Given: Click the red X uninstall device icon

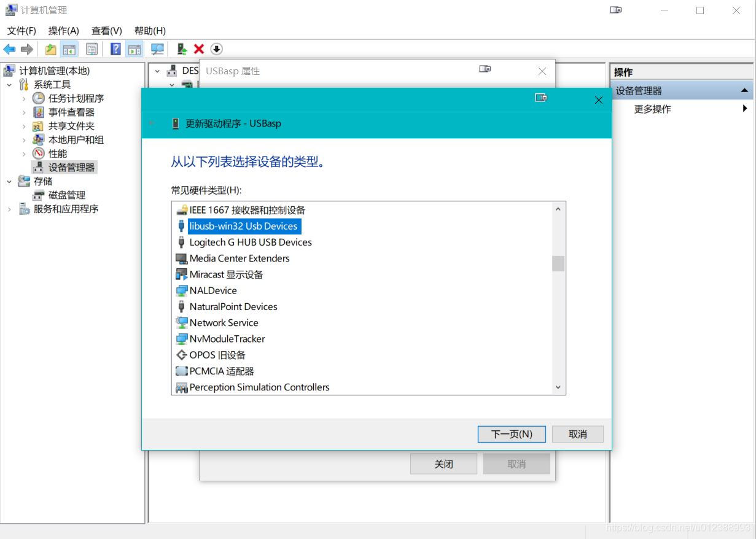Looking at the screenshot, I should pyautogui.click(x=199, y=49).
